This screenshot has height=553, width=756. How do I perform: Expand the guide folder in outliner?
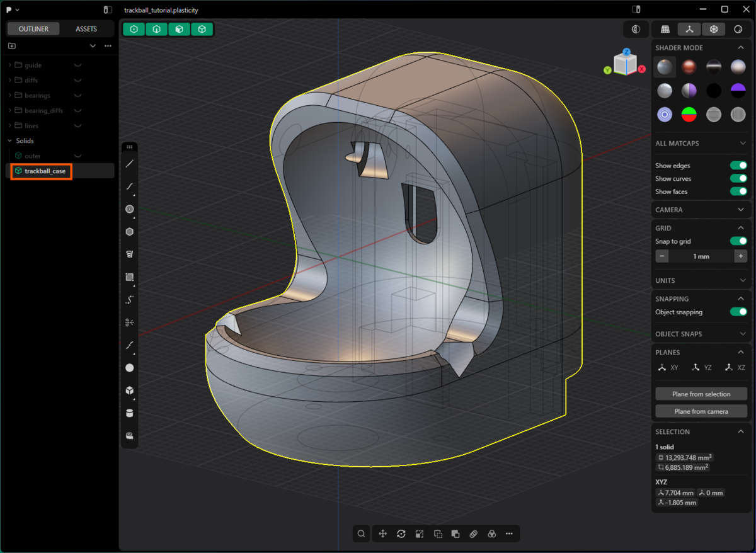[10, 65]
